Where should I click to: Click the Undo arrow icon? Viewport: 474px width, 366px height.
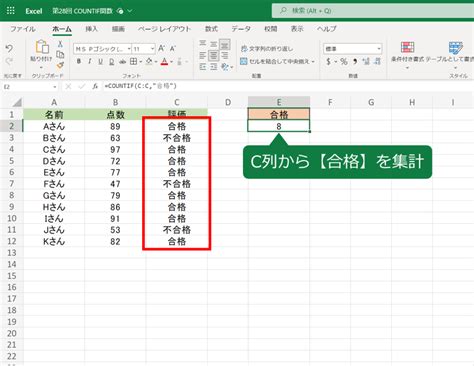[x=9, y=49]
